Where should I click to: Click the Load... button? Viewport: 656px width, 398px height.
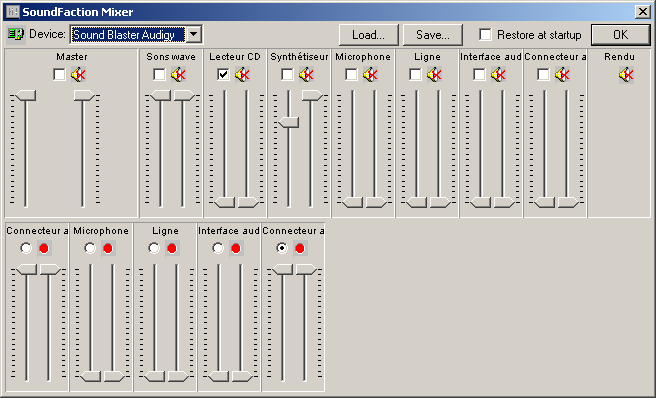369,35
